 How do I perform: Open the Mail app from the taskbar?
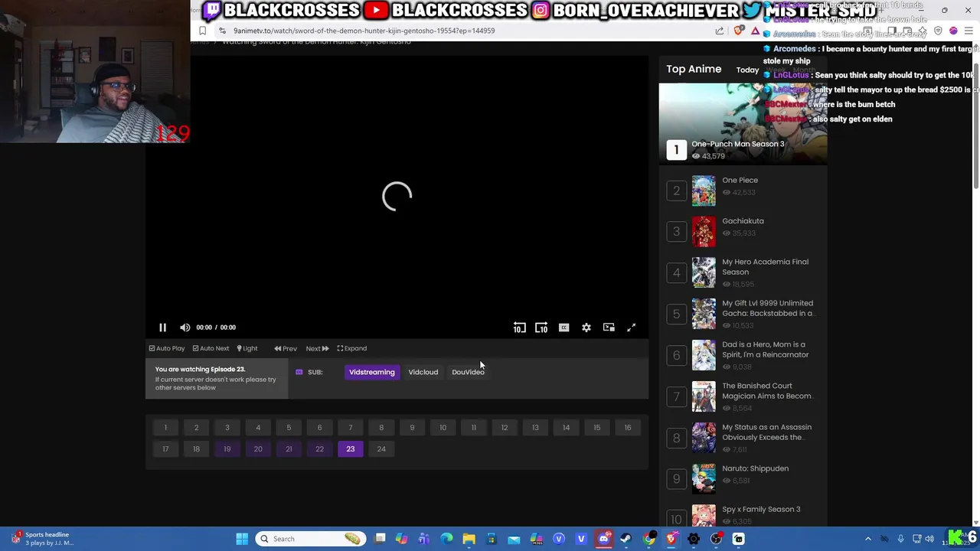[x=514, y=539]
